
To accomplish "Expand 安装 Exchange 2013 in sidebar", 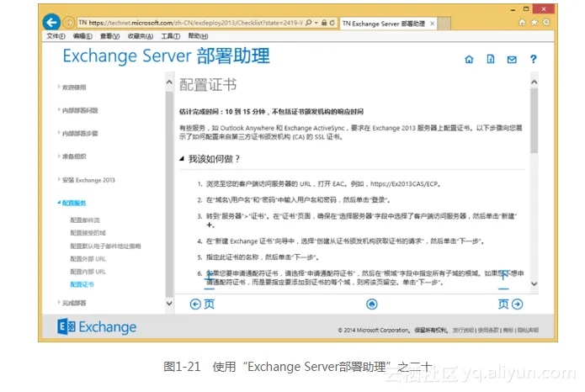I will coord(88,180).
